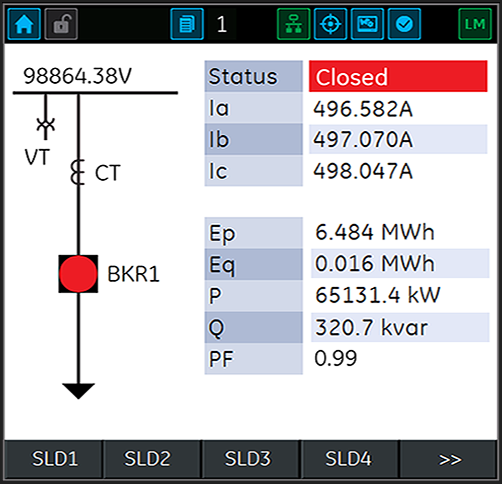The height and width of the screenshot is (484, 502).
Task: Select the crosshair target icon
Action: 330,24
